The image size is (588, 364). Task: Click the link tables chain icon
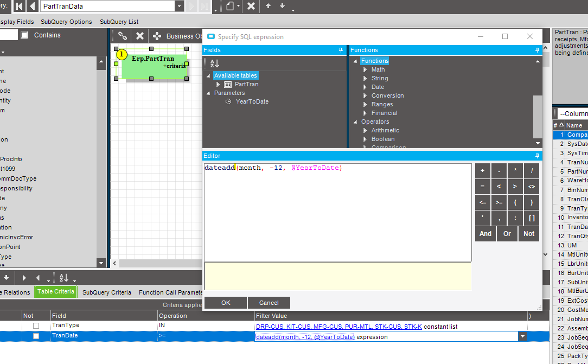pyautogui.click(x=123, y=36)
